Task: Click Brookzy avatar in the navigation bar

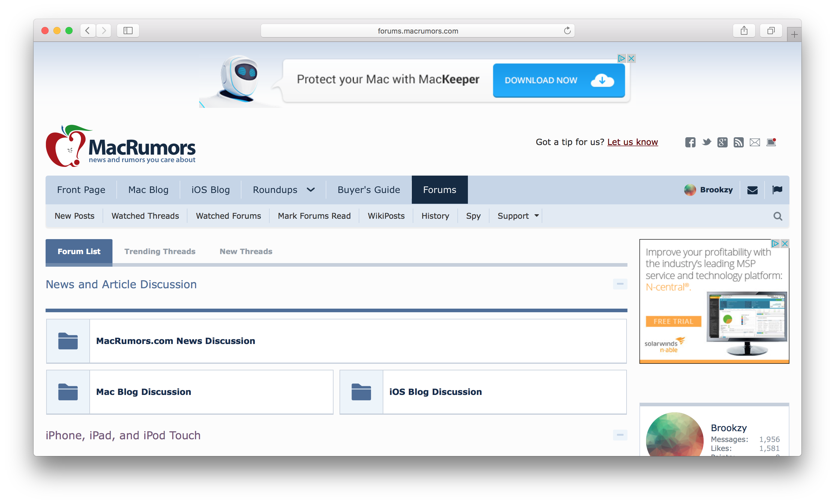Action: point(690,190)
